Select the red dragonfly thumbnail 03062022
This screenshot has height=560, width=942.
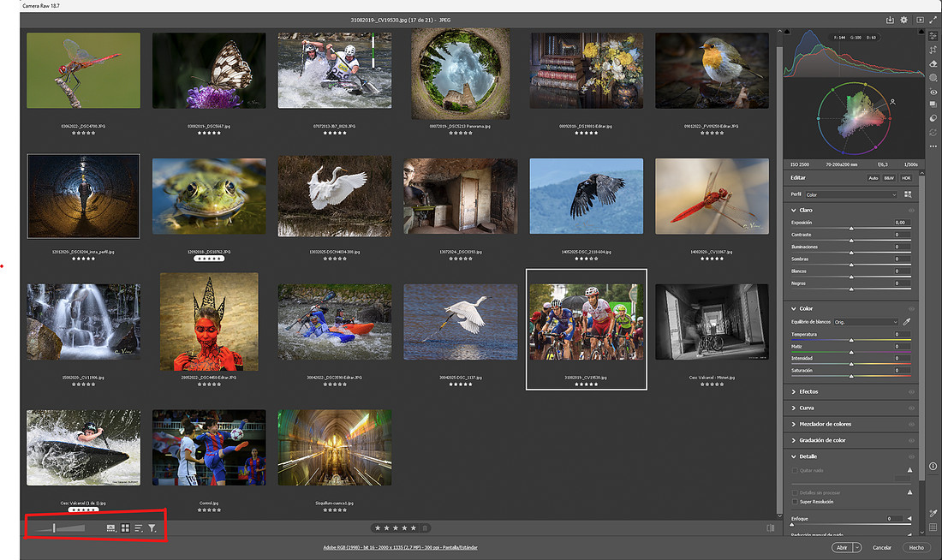84,70
